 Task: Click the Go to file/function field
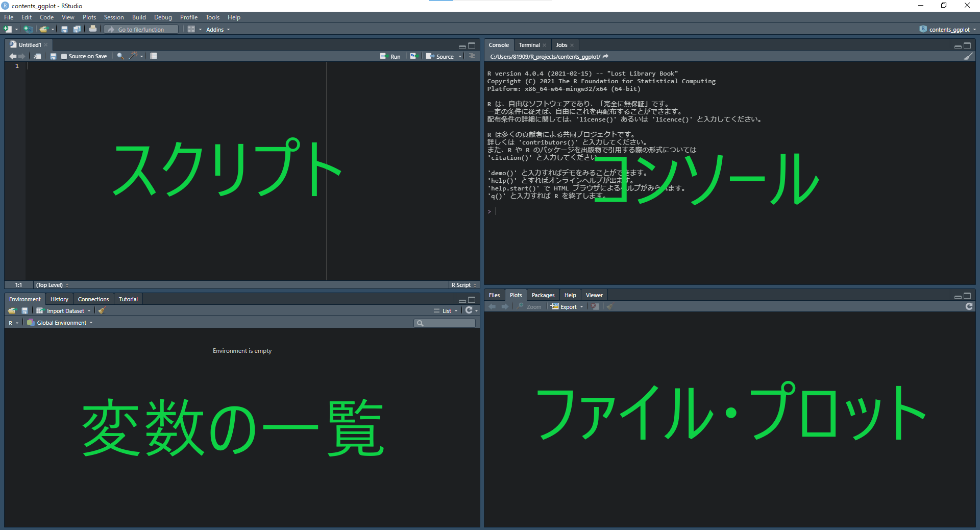[141, 30]
